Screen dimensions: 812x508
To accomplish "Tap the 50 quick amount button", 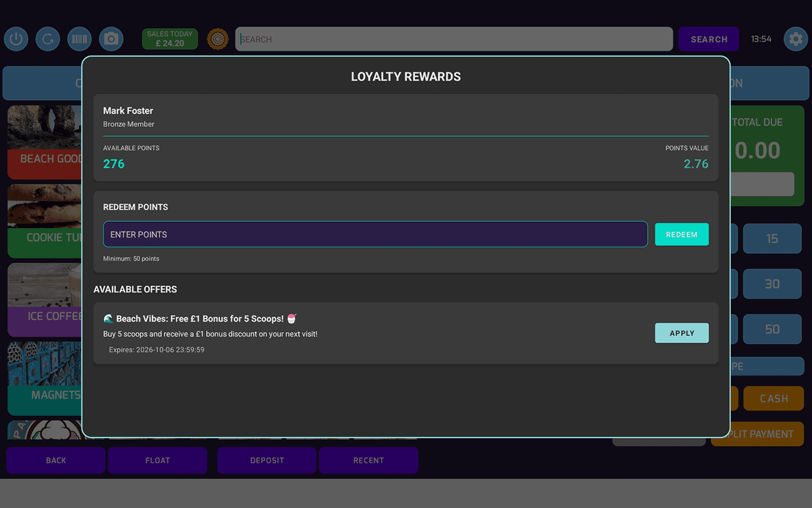I will click(772, 329).
